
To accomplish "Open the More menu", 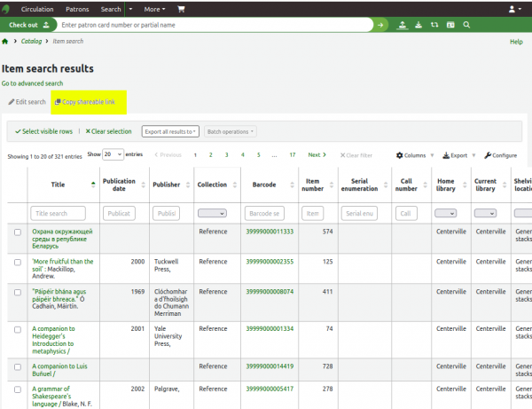I will pyautogui.click(x=154, y=9).
